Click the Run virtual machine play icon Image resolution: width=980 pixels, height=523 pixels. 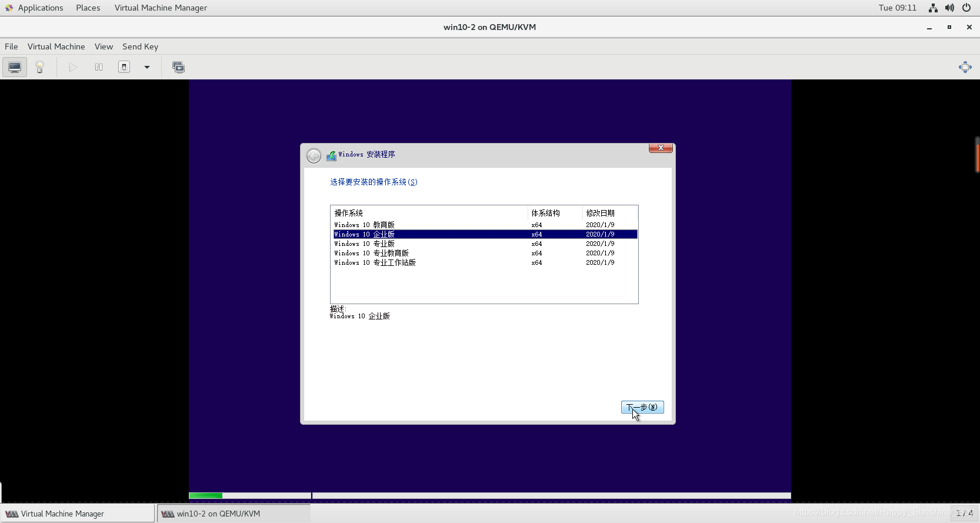[73, 67]
